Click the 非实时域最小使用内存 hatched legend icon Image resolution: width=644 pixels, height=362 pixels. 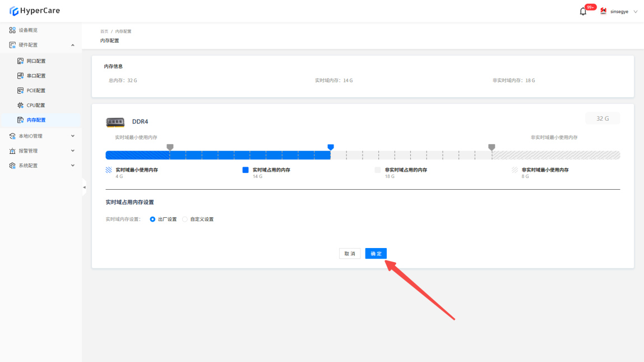515,170
